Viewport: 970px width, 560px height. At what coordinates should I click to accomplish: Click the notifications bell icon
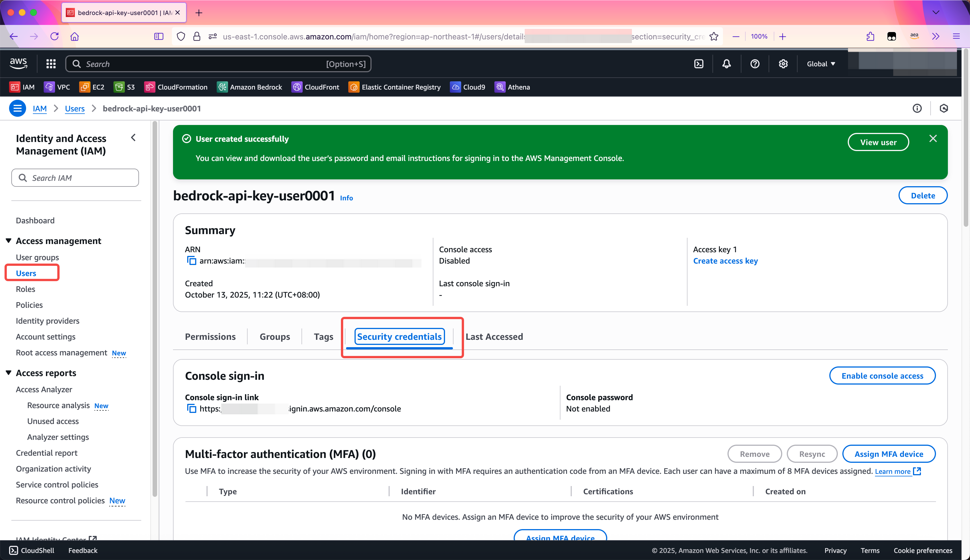coord(726,64)
